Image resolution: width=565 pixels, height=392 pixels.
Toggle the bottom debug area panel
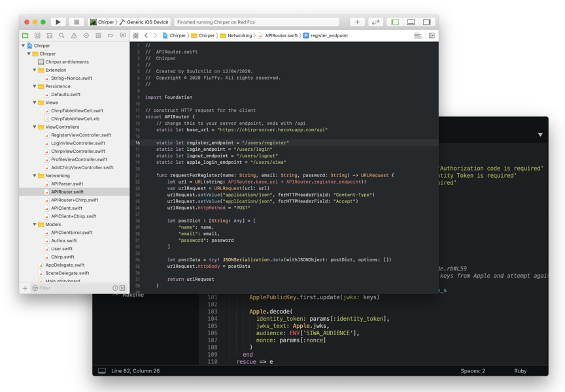click(x=411, y=22)
